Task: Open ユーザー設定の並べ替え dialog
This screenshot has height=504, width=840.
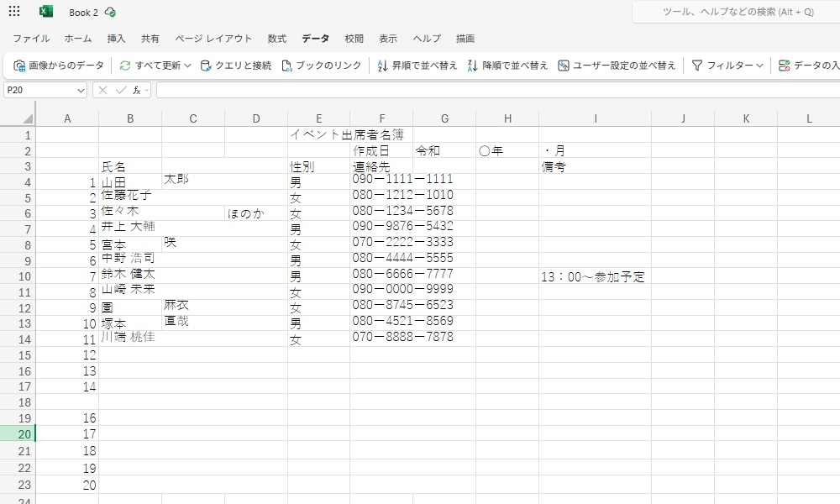Action: click(x=617, y=66)
